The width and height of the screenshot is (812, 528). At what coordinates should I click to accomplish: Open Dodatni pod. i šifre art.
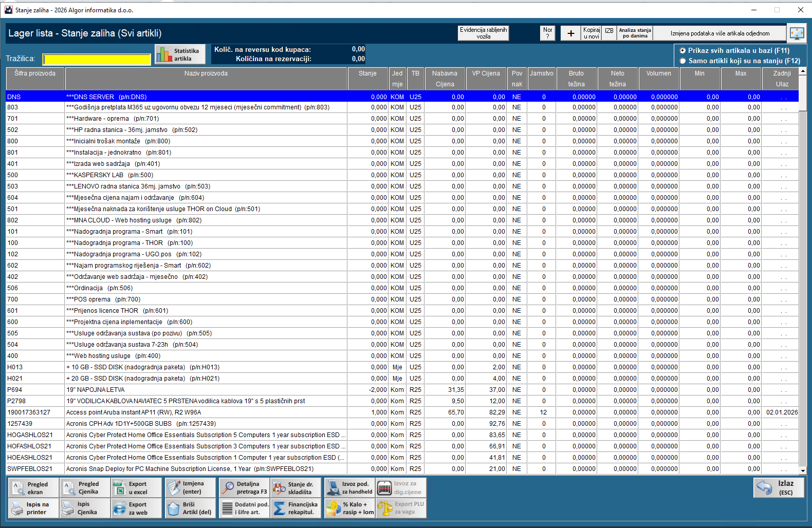245,508
